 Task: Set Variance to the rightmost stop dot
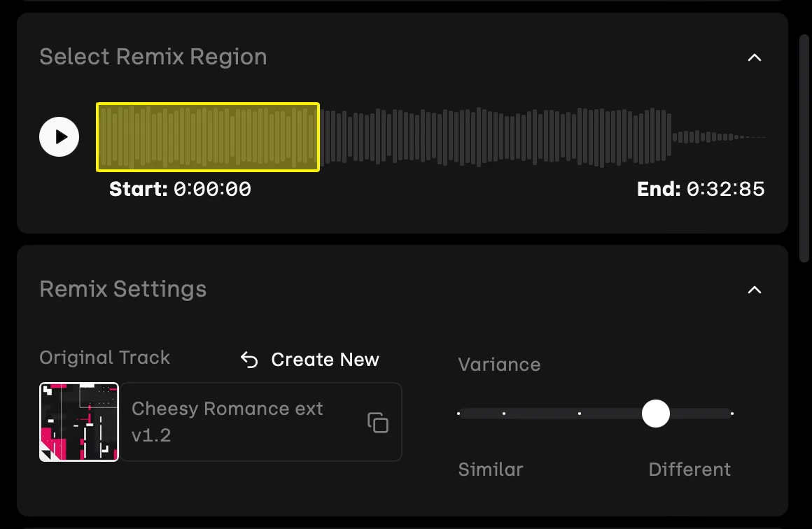[731, 414]
